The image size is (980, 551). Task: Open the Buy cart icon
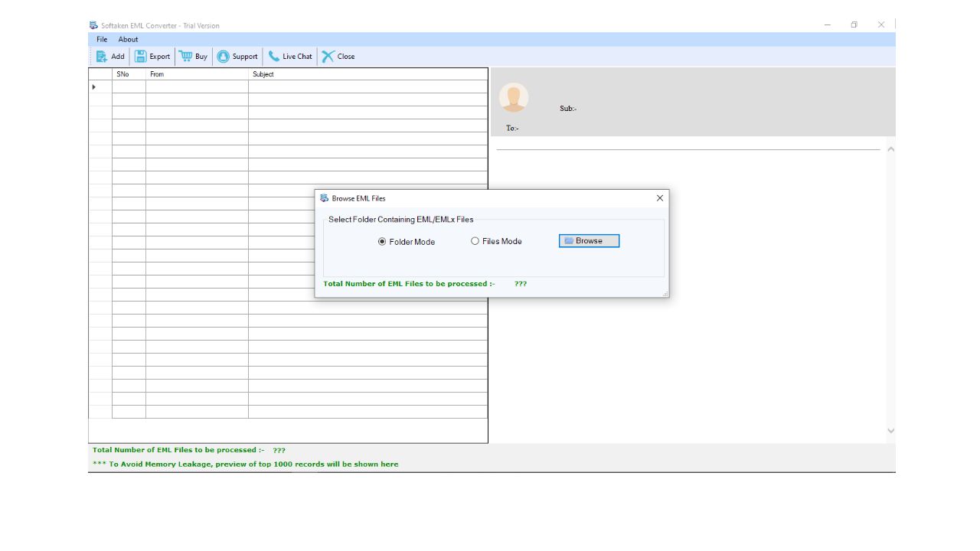tap(185, 57)
